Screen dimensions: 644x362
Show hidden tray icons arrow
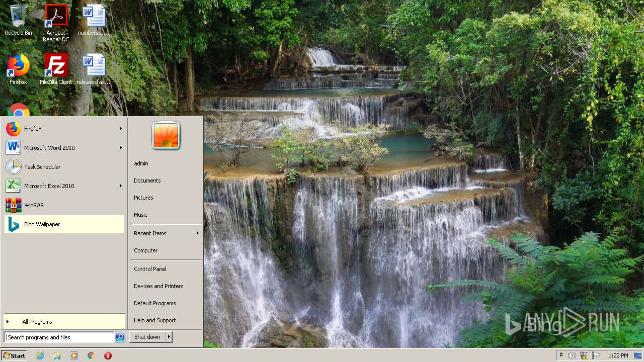[561, 355]
